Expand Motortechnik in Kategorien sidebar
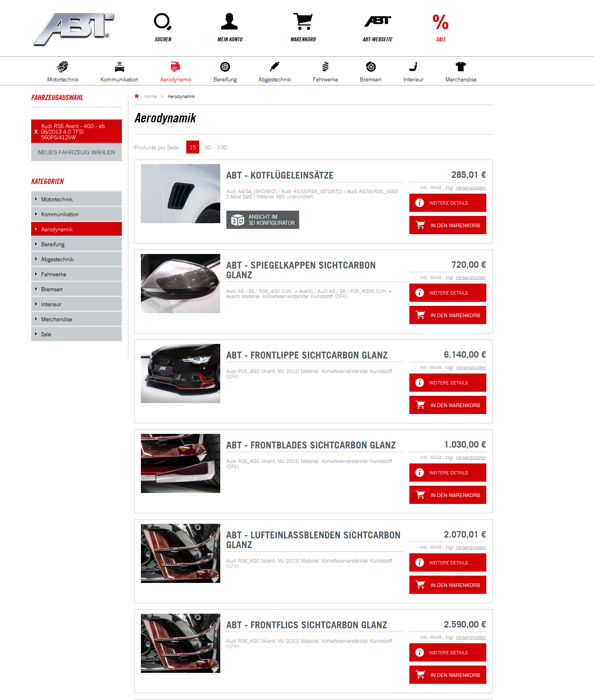The image size is (594, 700). point(77,199)
